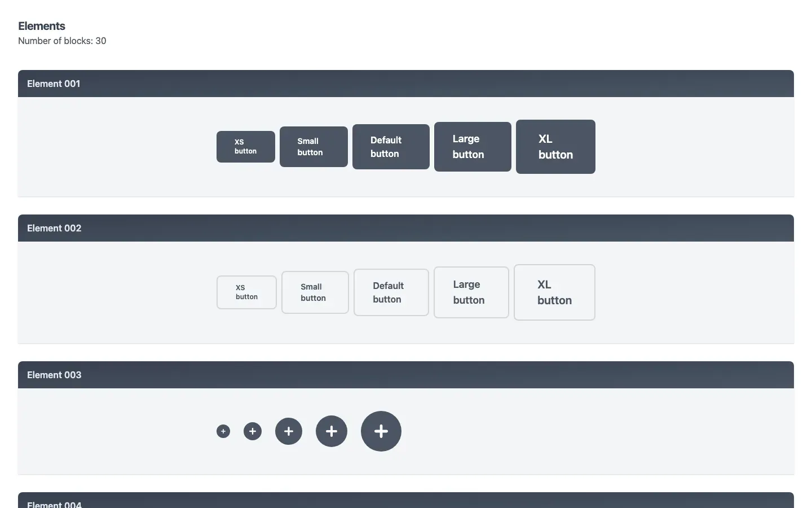Click the dark filled Default button

point(391,147)
